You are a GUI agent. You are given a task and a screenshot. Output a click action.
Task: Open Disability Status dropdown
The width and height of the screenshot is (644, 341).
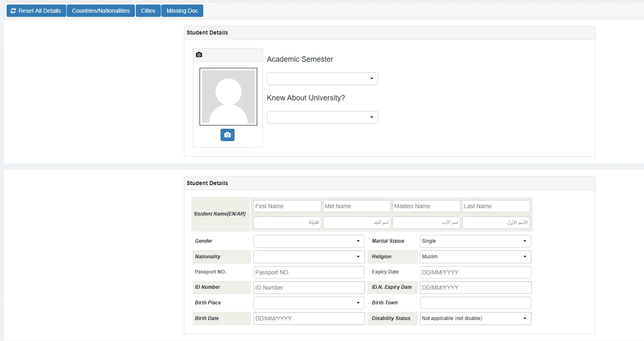click(476, 318)
